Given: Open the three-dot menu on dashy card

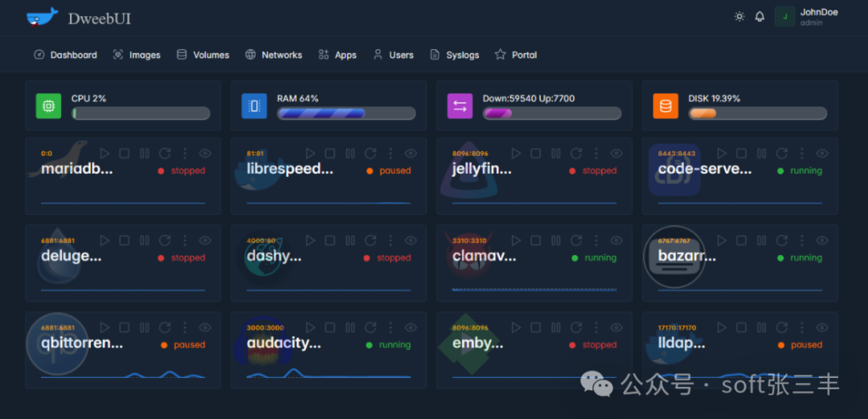Looking at the screenshot, I should pyautogui.click(x=391, y=240).
